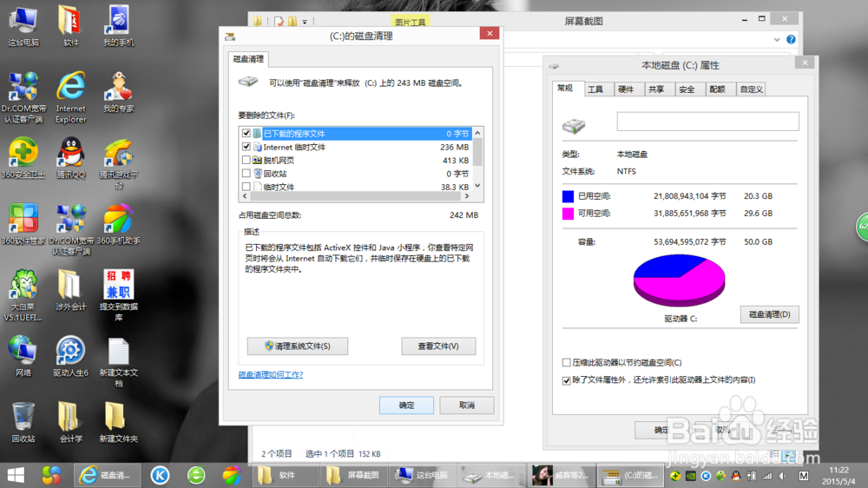Viewport: 868px width, 488px height.
Task: Click the file list scroll-down arrow
Action: 477,186
